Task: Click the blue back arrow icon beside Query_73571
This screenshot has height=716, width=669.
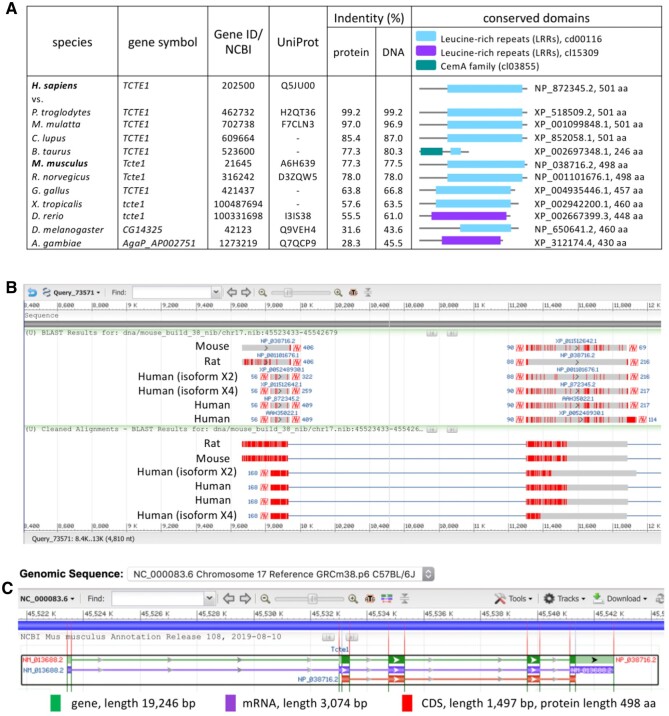Action: click(32, 292)
